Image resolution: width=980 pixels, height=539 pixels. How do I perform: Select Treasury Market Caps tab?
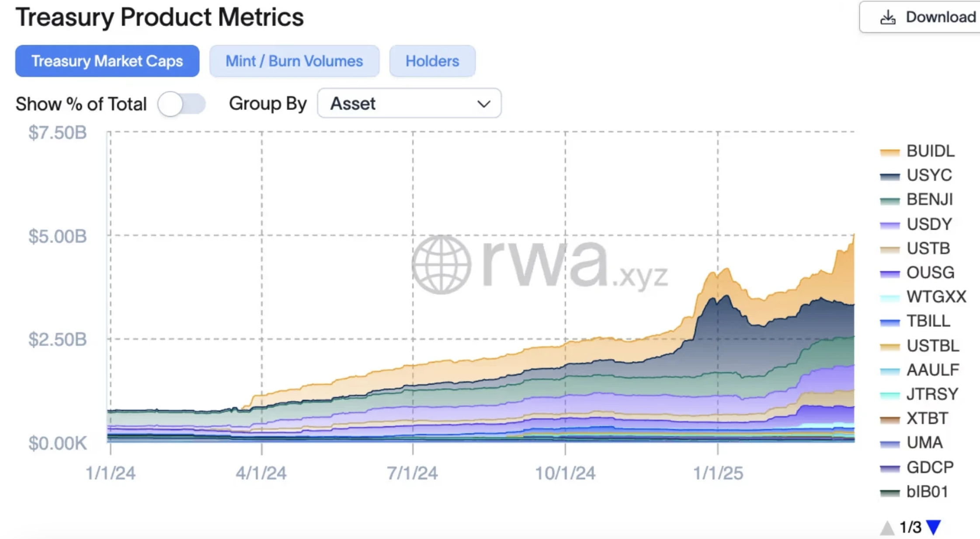coord(107,61)
